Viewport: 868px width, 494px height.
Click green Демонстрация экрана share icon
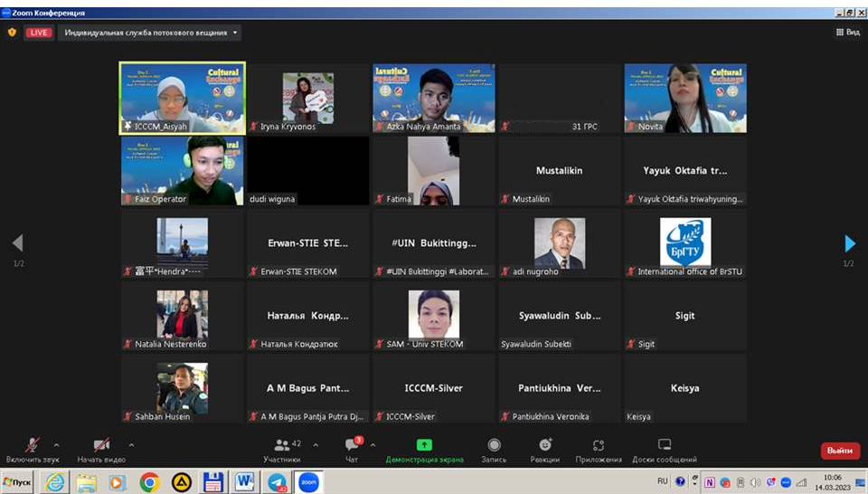(424, 445)
